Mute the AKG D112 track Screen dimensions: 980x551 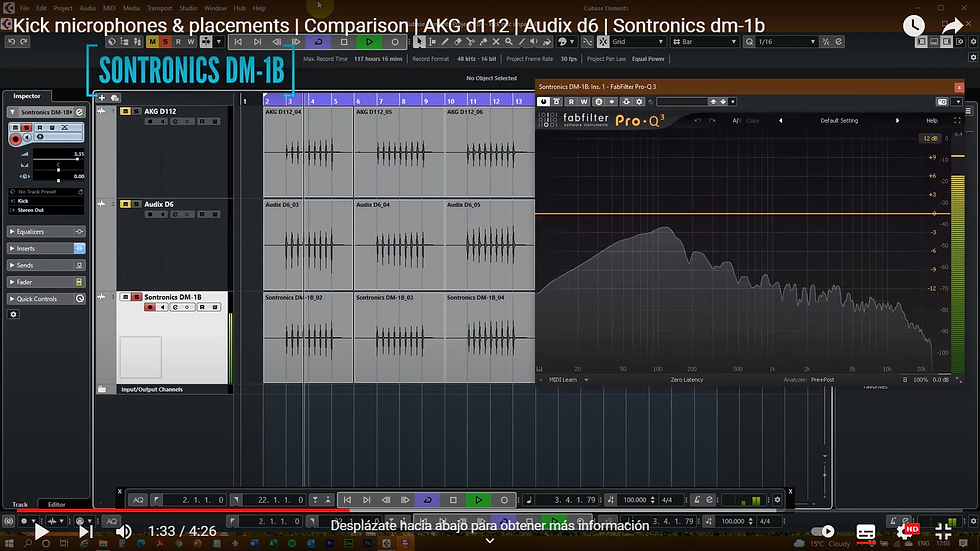126,111
